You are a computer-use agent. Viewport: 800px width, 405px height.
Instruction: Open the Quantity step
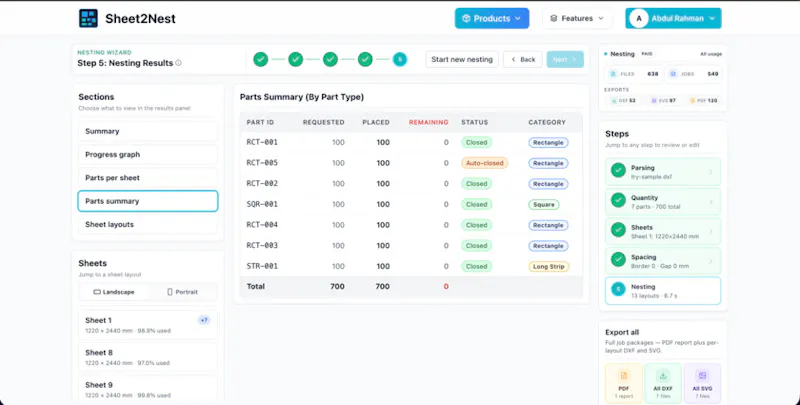point(663,201)
